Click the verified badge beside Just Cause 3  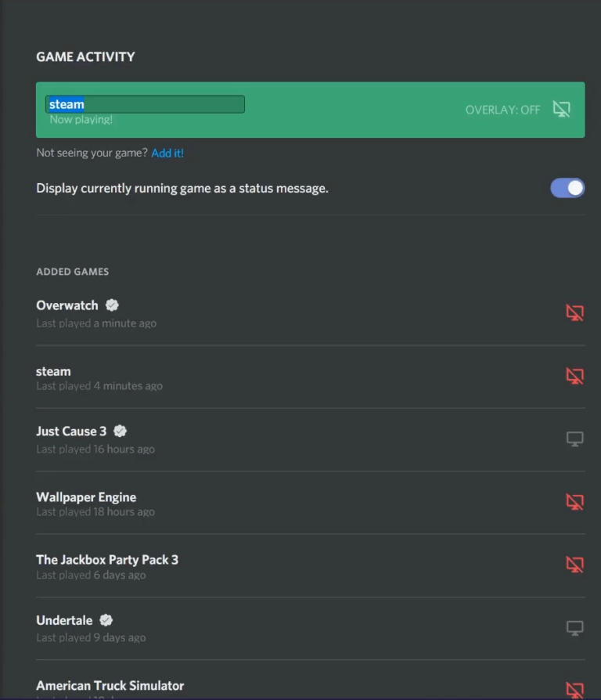click(120, 430)
